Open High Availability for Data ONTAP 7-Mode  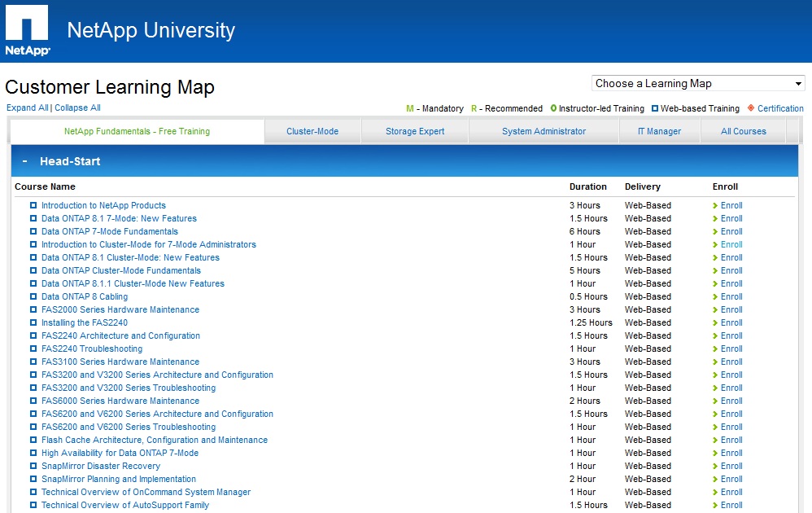tap(120, 453)
